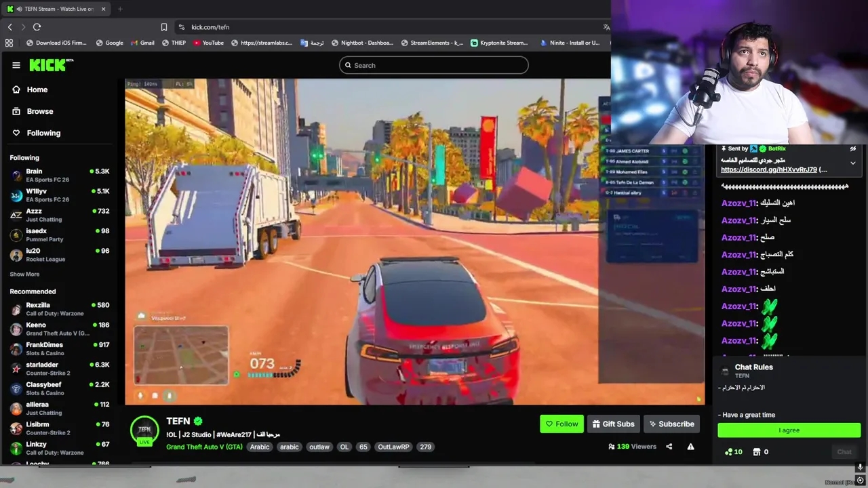
Task: Subscribe to TEFN channel
Action: (671, 424)
